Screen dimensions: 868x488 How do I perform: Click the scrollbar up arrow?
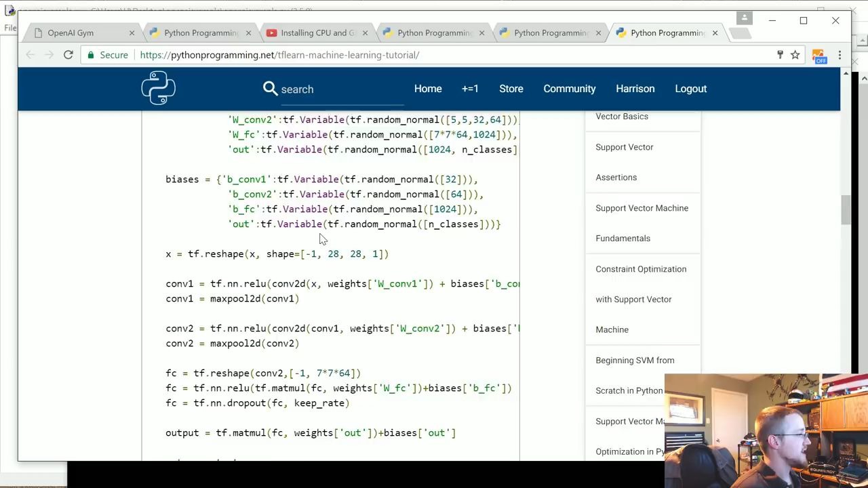846,73
